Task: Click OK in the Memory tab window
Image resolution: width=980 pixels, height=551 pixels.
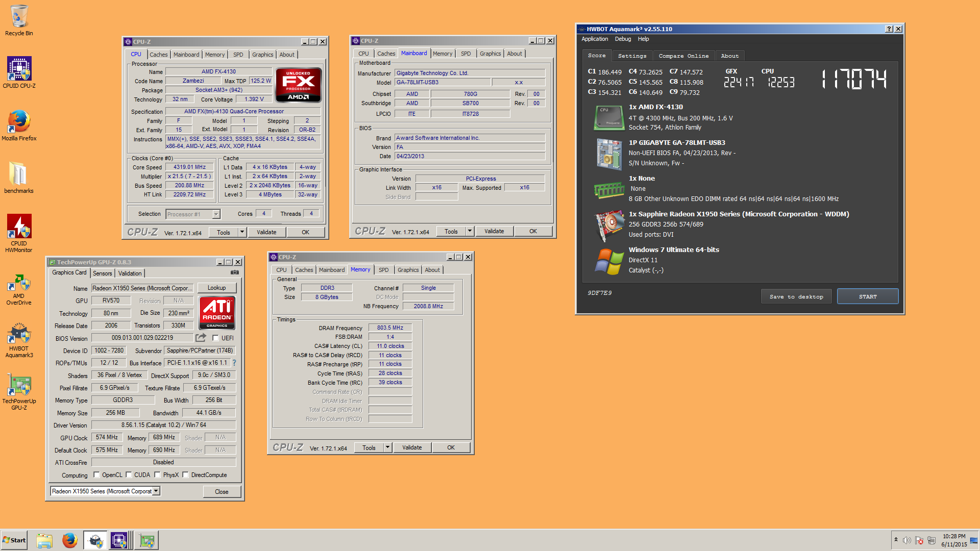Action: pos(451,447)
